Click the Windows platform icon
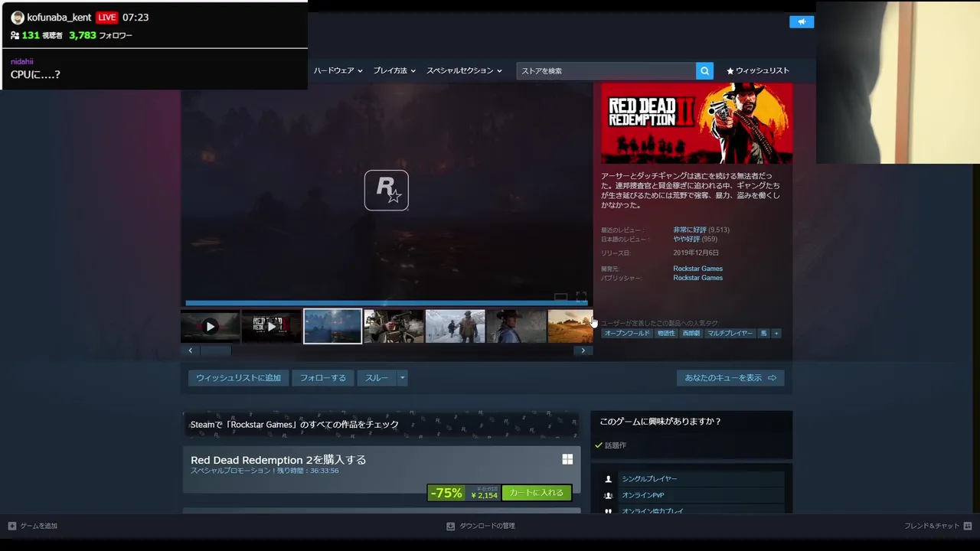Image resolution: width=980 pixels, height=551 pixels. 567,459
